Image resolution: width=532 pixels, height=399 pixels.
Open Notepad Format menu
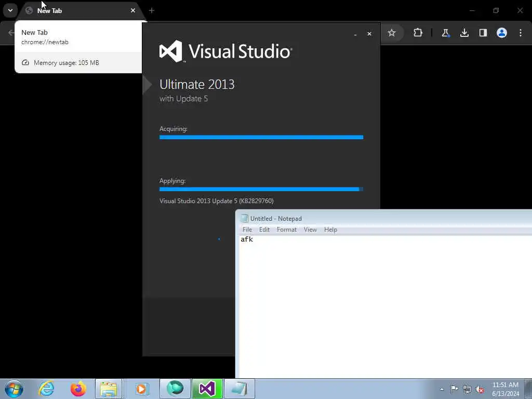point(287,230)
